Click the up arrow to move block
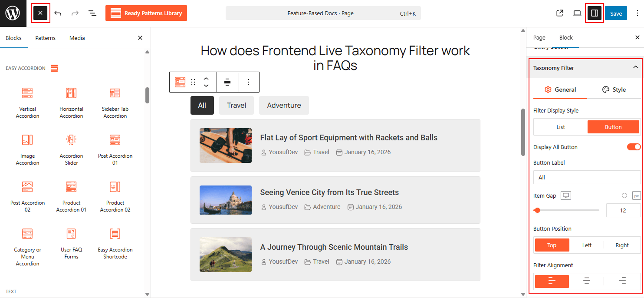The width and height of the screenshot is (644, 298). 206,79
